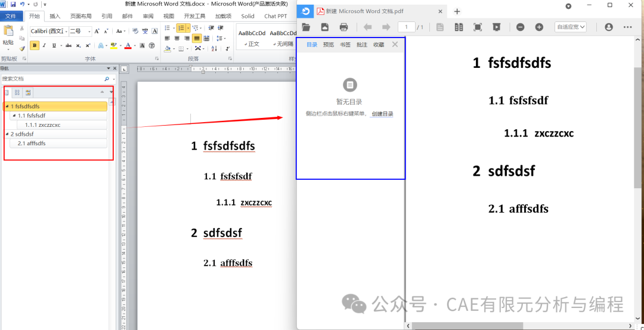Screen dimensions: 644x330
Task: Switch to the 插入 ribbon tab
Action: click(55, 17)
